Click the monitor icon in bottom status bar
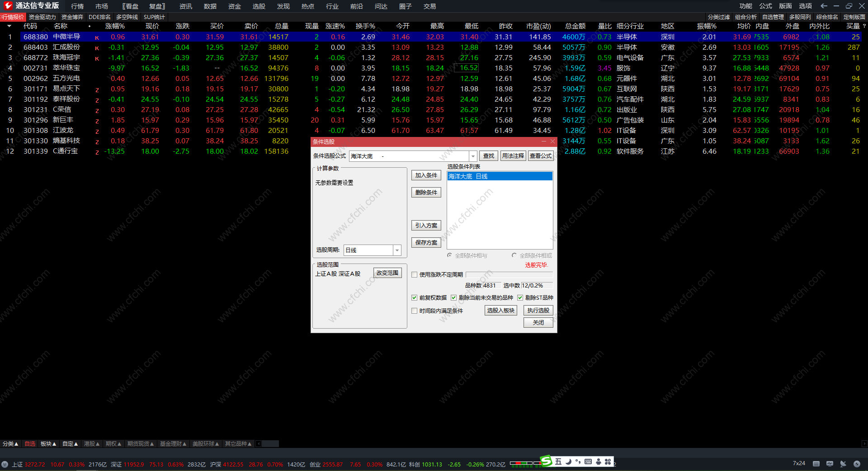Screen dimensions: 868x471 830,464
